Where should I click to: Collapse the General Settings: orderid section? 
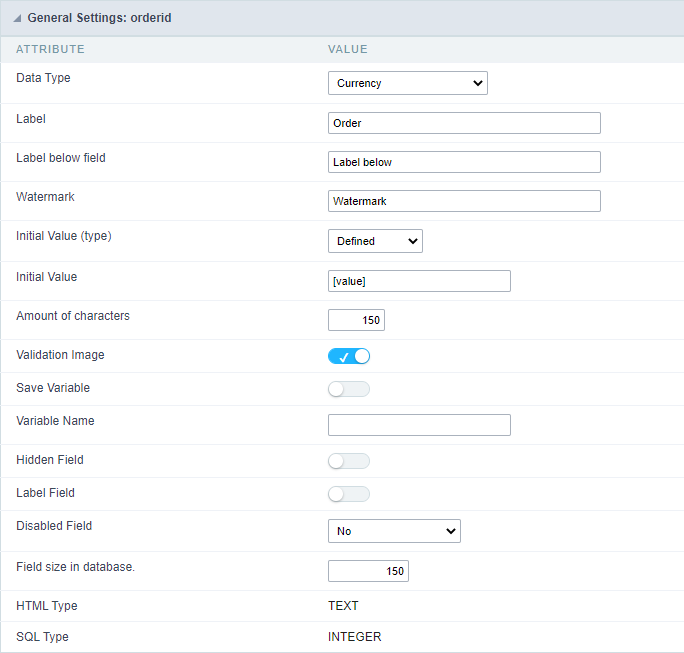[x=17, y=18]
